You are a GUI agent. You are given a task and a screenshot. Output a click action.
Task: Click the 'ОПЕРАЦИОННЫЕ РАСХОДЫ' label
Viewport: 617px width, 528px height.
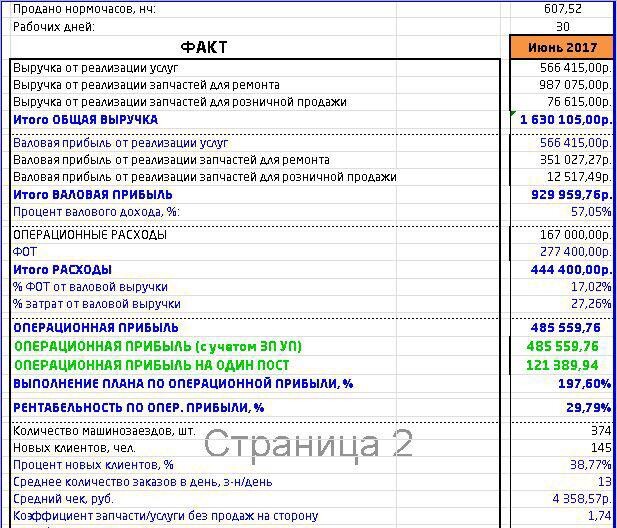point(90,234)
